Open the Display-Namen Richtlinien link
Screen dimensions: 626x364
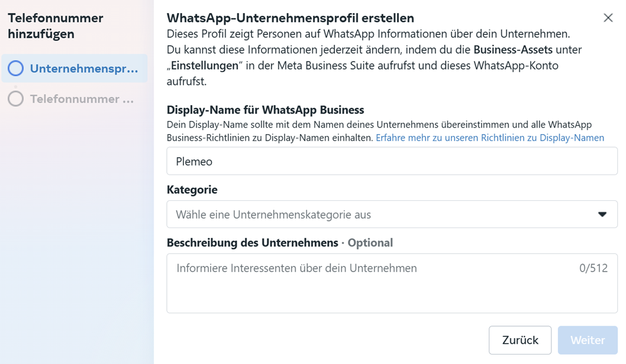click(489, 138)
